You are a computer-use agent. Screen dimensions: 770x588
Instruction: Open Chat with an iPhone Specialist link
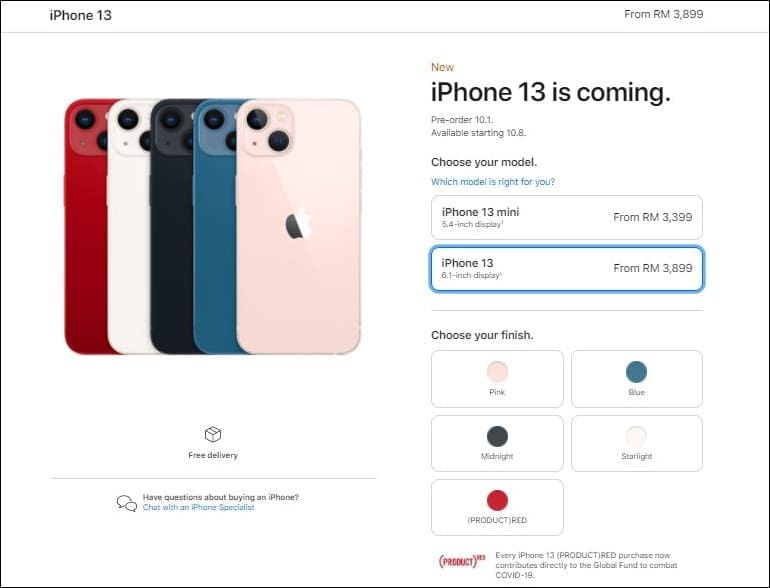pyautogui.click(x=198, y=507)
